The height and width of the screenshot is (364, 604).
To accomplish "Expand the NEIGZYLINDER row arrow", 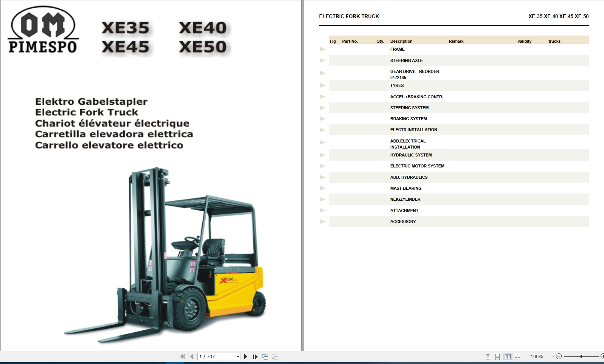I will (323, 199).
